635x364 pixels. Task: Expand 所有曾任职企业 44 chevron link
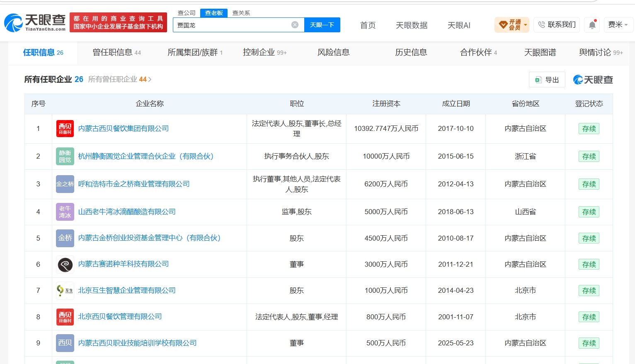[120, 79]
